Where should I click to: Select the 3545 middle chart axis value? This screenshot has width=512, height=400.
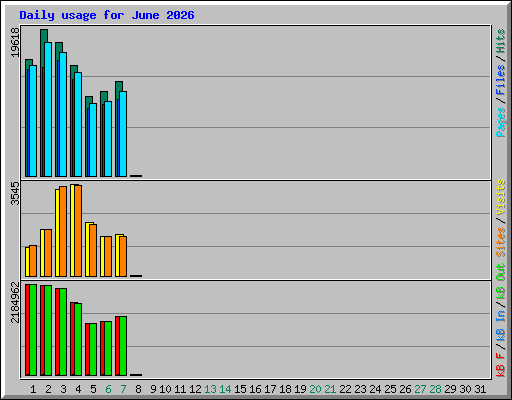coord(15,193)
